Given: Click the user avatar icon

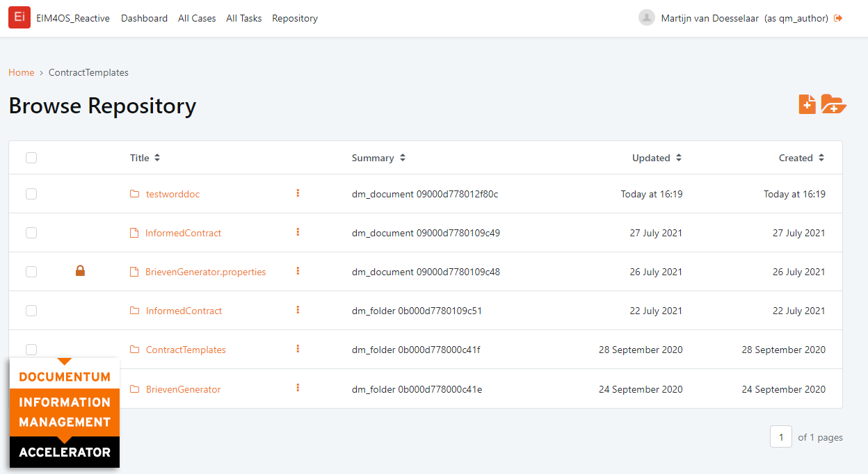Looking at the screenshot, I should tap(647, 18).
